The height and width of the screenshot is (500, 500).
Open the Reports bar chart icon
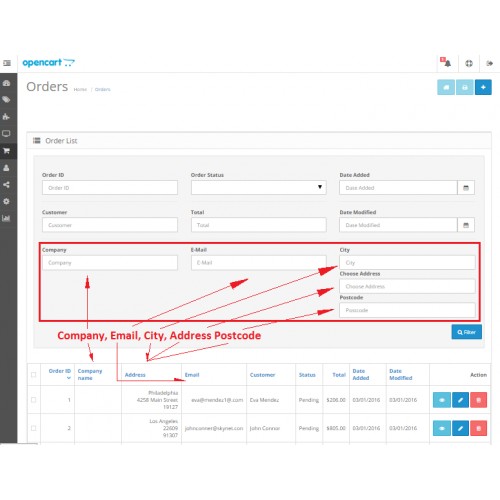[x=6, y=218]
